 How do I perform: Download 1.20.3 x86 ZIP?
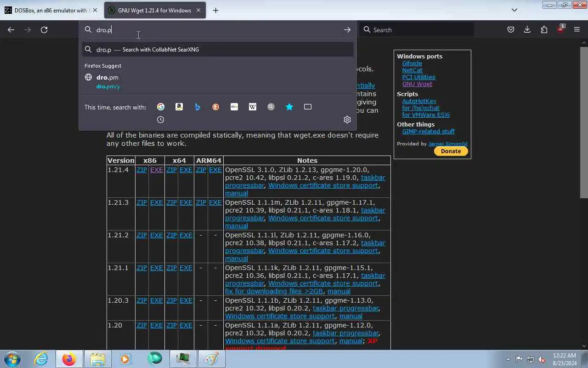[x=141, y=301]
